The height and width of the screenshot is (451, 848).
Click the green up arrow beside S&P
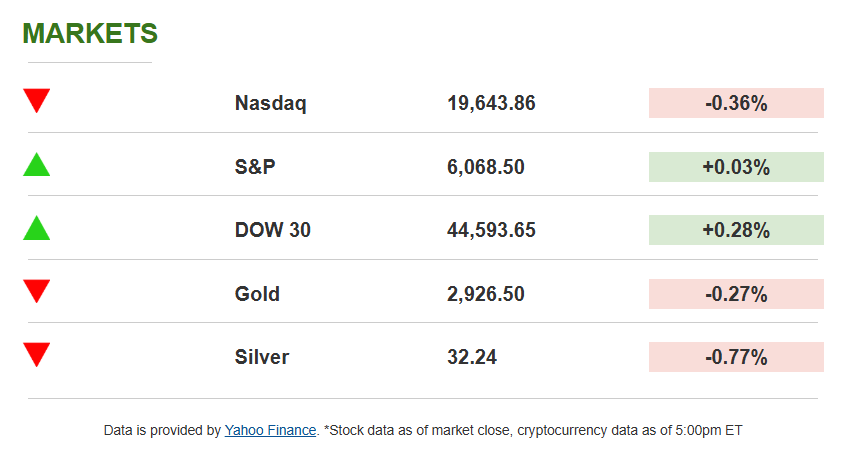[x=37, y=165]
